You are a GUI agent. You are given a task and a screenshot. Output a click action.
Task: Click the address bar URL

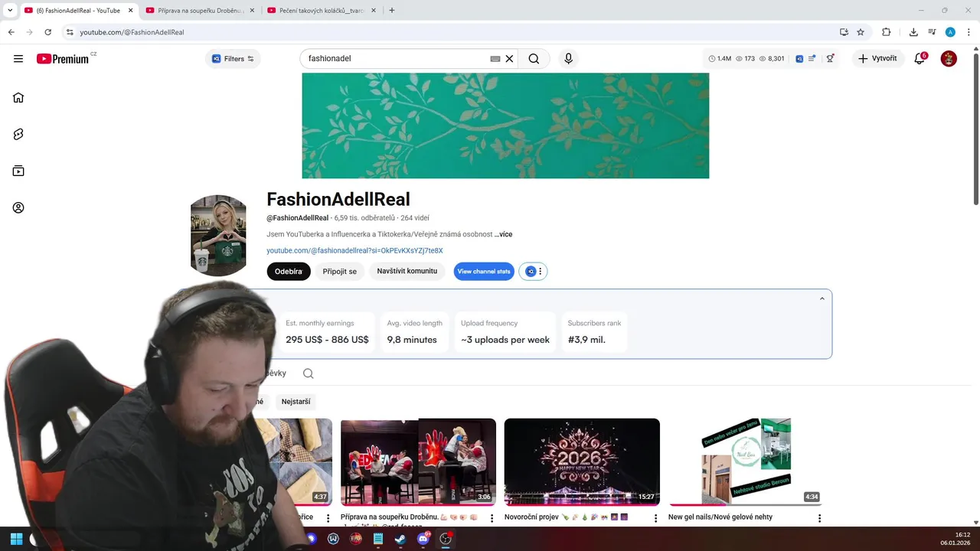pos(132,32)
